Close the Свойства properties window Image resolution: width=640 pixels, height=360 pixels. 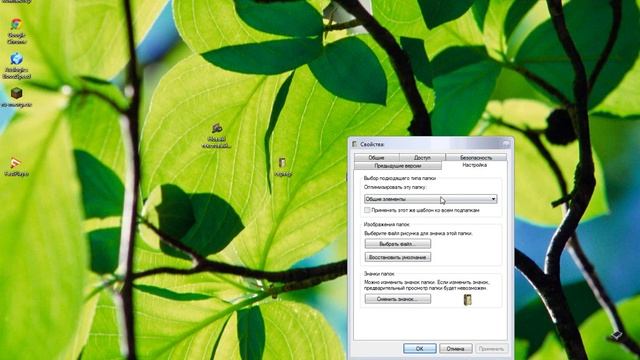point(506,143)
